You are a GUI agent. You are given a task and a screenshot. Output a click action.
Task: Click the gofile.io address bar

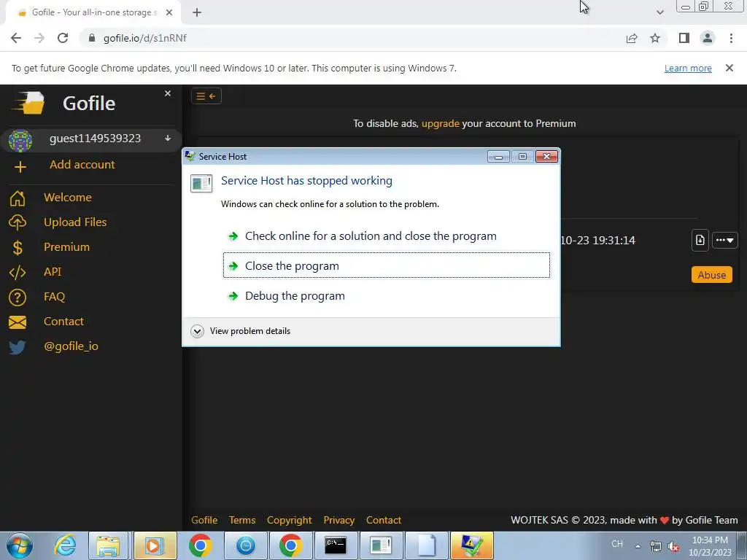coord(352,38)
